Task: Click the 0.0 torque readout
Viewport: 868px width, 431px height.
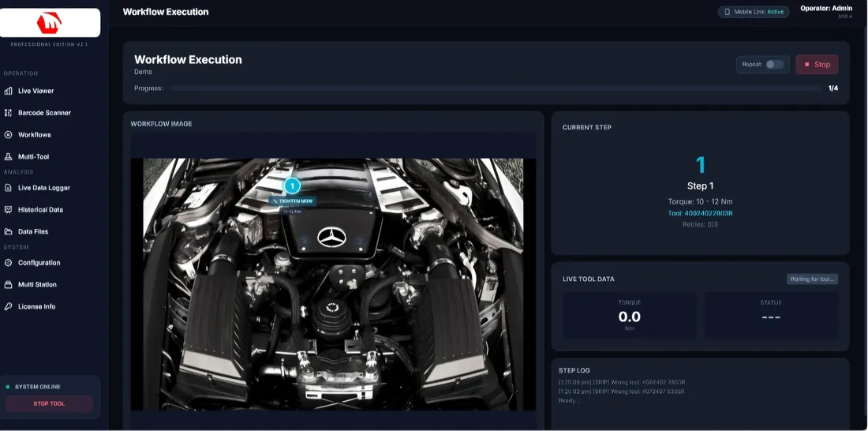Action: (630, 317)
